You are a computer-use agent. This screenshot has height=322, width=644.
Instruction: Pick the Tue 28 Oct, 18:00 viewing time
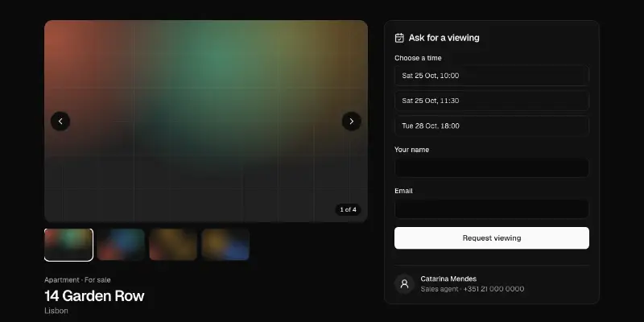492,126
